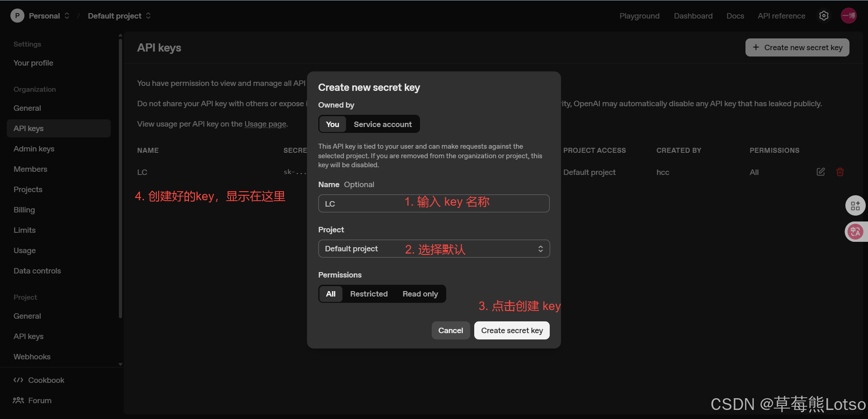Open Billing page
This screenshot has width=868, height=419.
coord(24,210)
